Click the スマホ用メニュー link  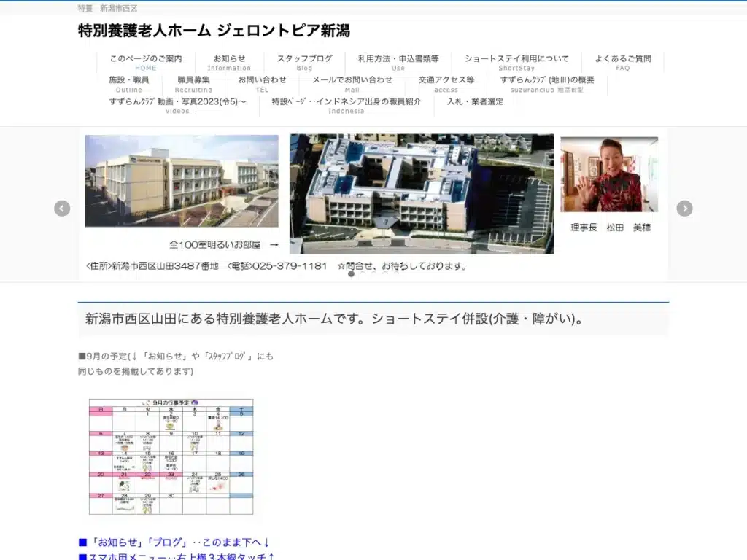177,556
